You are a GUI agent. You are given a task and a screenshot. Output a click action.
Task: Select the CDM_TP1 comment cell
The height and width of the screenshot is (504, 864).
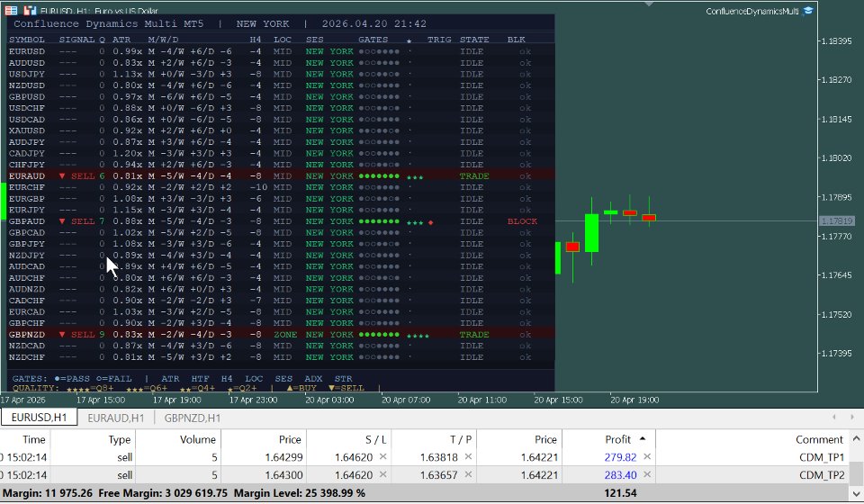click(821, 457)
